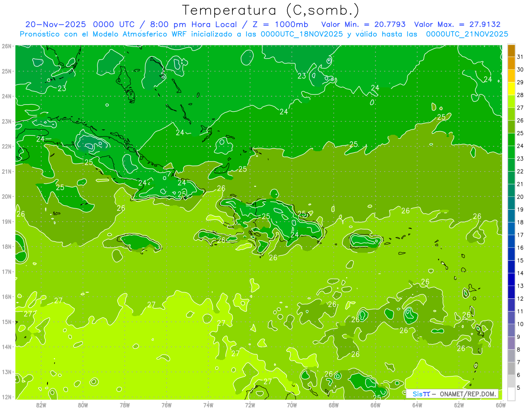
Task: Click the grey scale segment between 6 and 7
Action: pos(511,368)
